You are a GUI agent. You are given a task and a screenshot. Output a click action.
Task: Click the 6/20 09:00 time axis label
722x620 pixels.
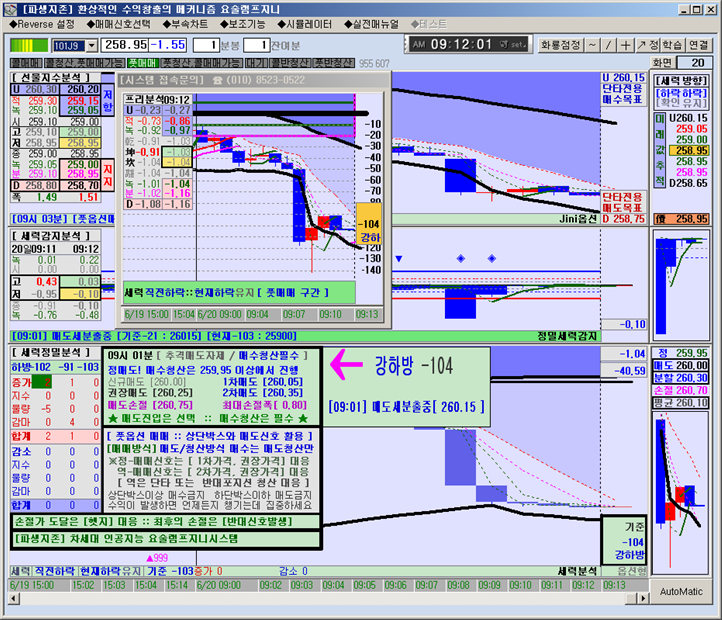(x=218, y=585)
